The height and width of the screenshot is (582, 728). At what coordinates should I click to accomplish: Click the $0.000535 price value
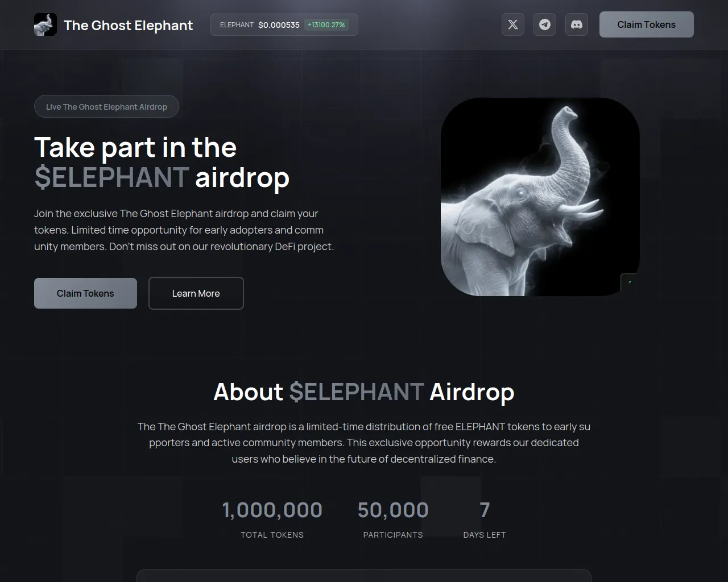tap(279, 25)
